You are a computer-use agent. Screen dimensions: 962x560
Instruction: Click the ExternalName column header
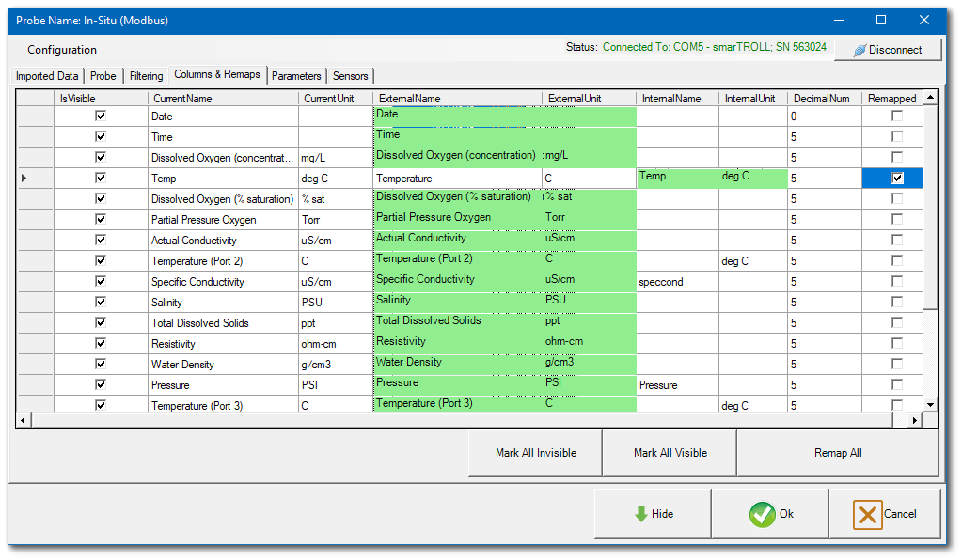click(458, 98)
